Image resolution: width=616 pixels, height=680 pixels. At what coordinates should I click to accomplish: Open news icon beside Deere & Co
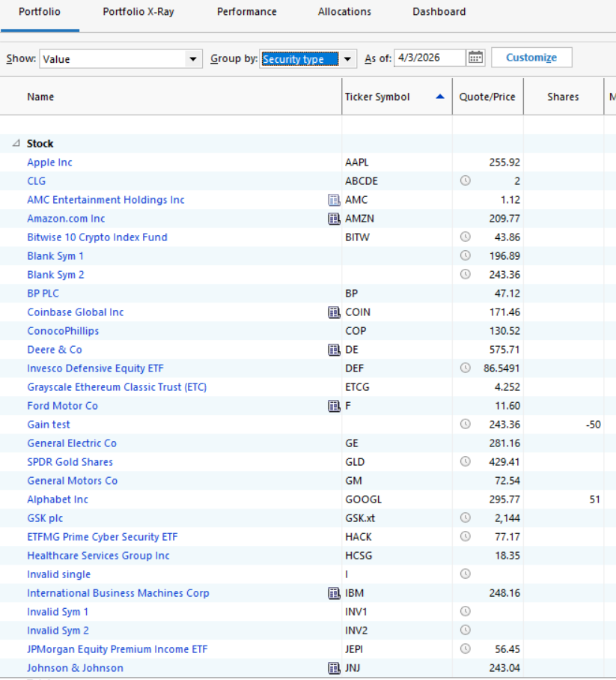(x=334, y=350)
